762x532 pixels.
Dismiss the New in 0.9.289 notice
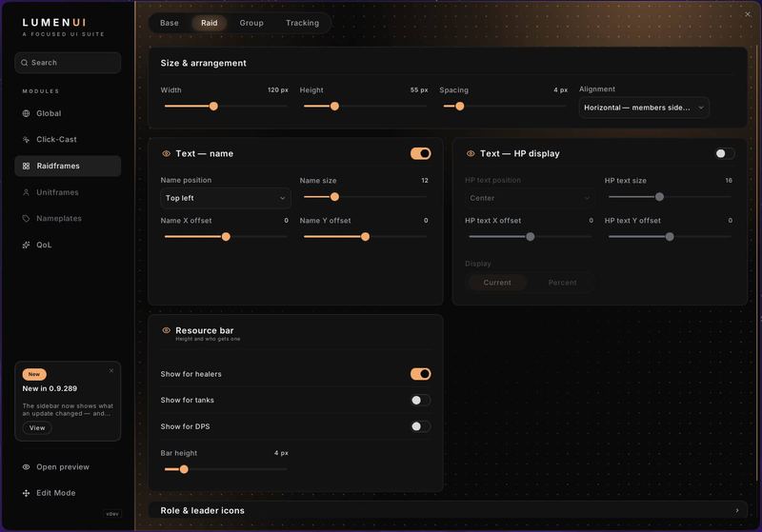click(x=111, y=370)
